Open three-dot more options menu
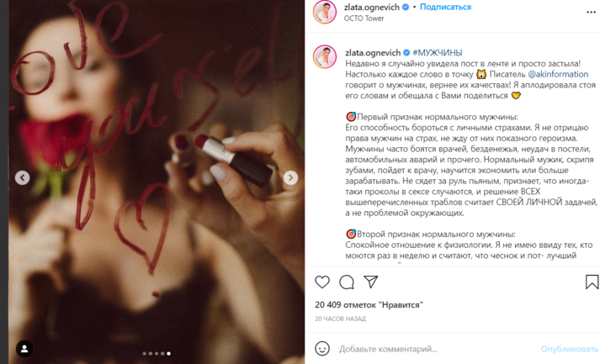 pyautogui.click(x=591, y=13)
